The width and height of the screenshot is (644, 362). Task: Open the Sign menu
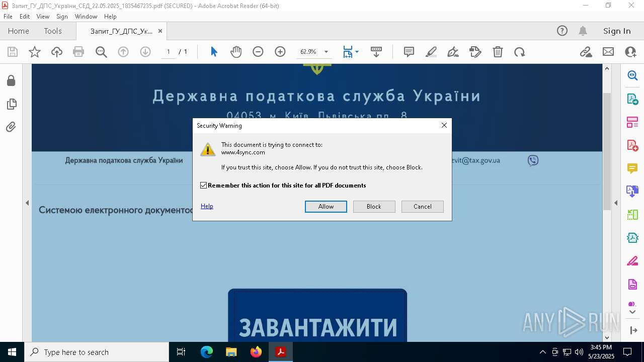(x=62, y=17)
